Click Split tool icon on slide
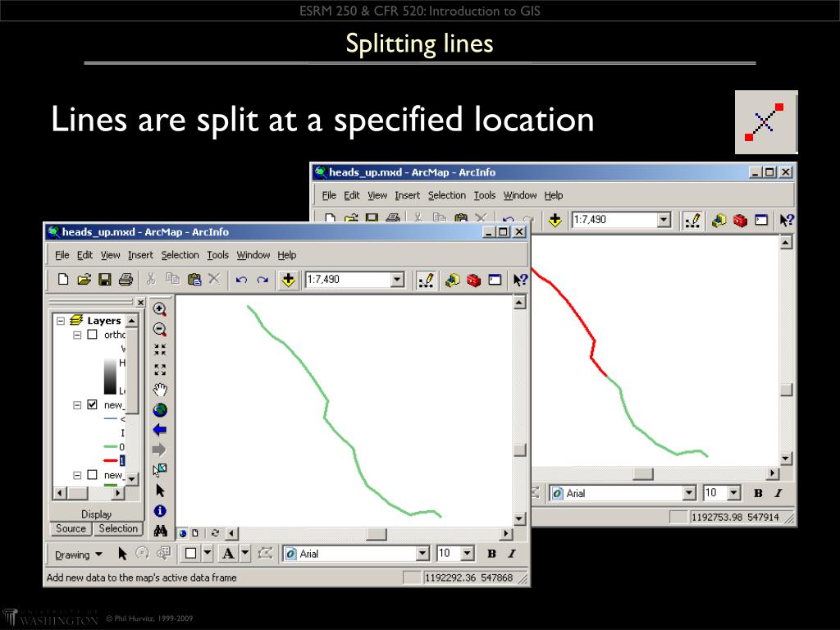840x630 pixels. tap(766, 122)
